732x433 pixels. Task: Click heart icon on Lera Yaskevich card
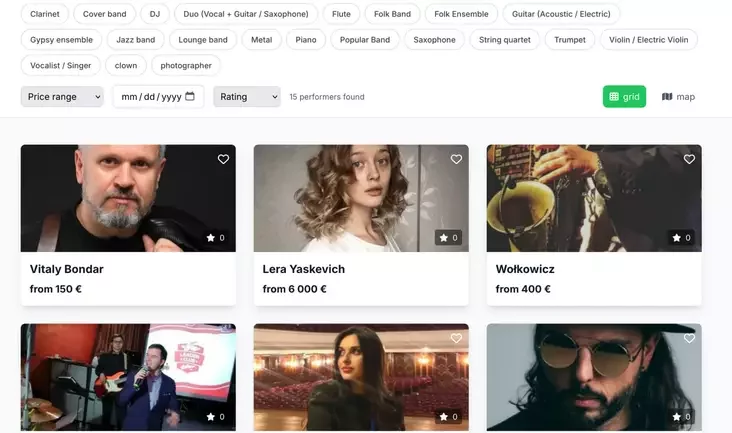[x=456, y=159]
